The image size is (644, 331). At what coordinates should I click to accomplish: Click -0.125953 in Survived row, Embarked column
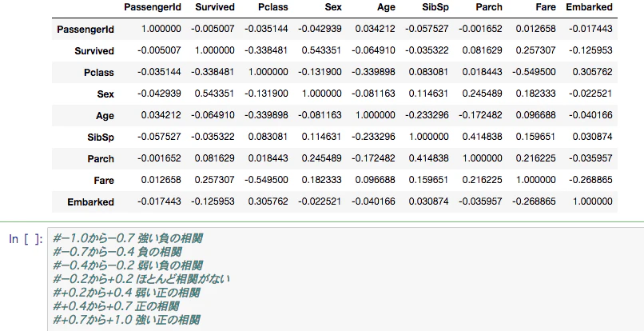(x=590, y=50)
